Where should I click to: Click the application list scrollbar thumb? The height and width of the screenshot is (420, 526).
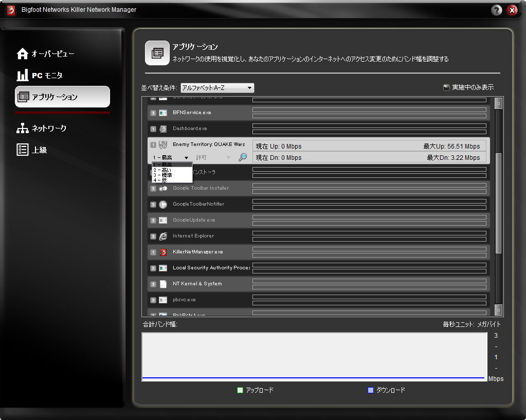tap(499, 203)
